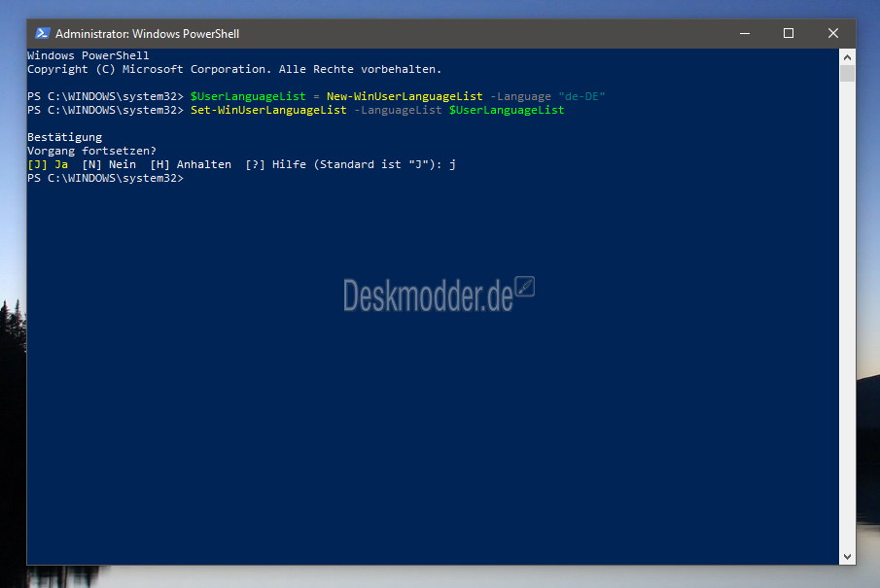Screen dimensions: 880x588
Task: Click the '[?] Hilfe' option text
Action: [x=275, y=164]
